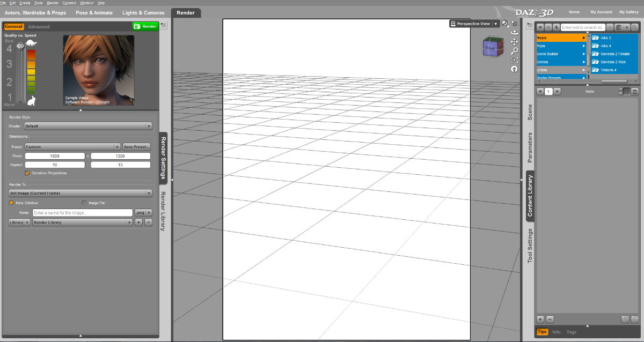644x342 pixels.
Task: Click the viewport draw style sphere icon
Action: 506,24
